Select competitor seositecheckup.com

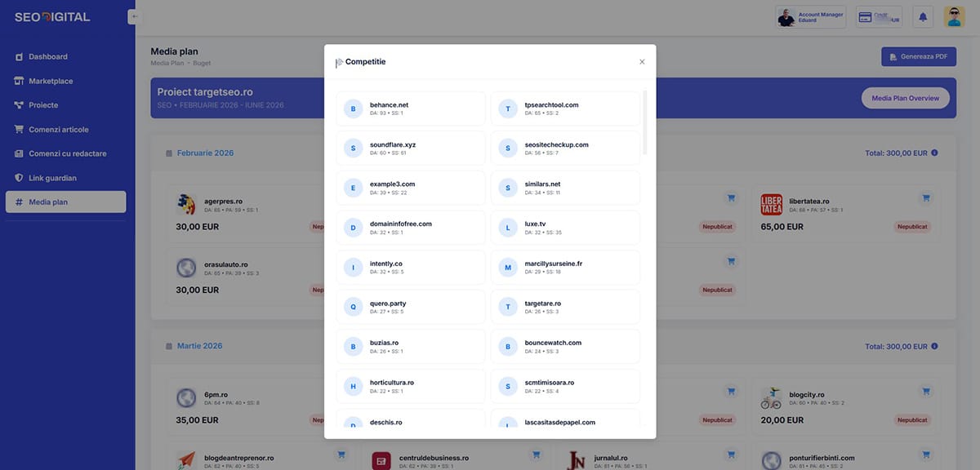565,149
